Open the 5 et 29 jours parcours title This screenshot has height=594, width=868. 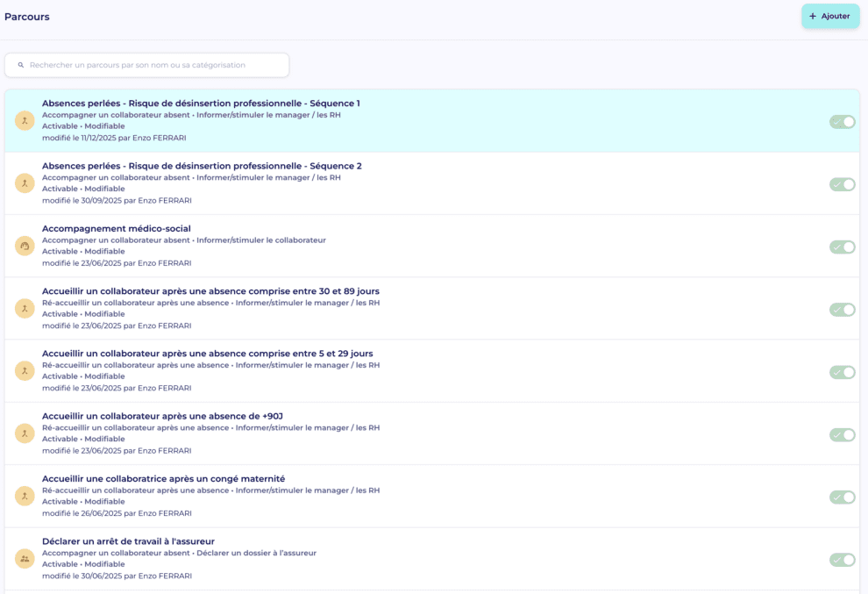coord(207,354)
